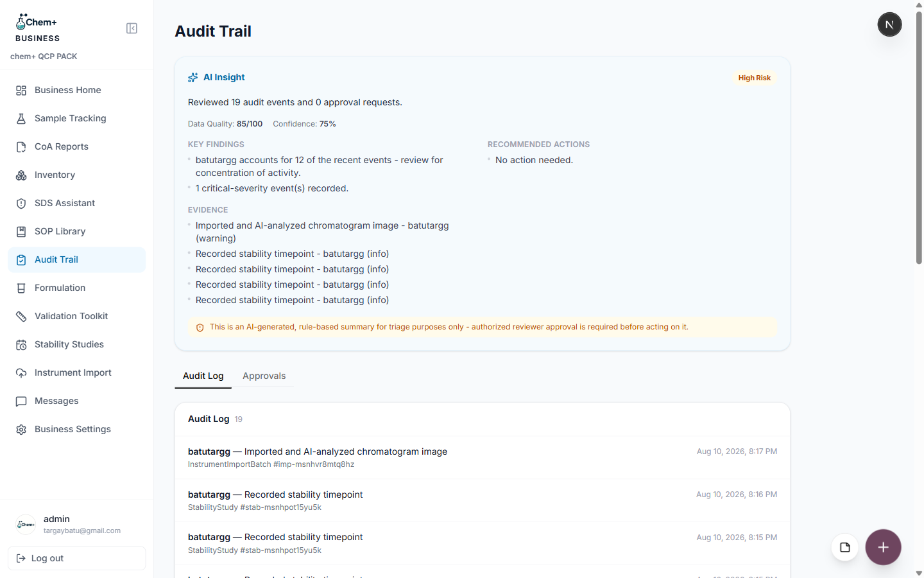924x578 pixels.
Task: Open the floating note icon button
Action: [x=845, y=547]
